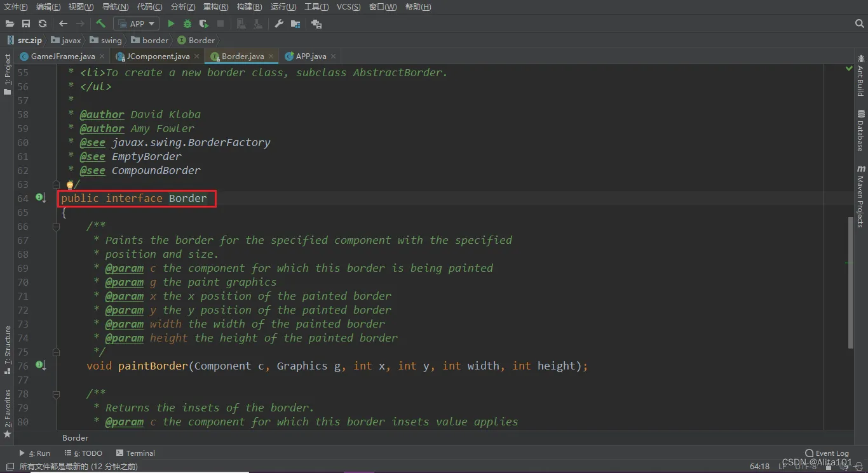Click the implementations gutter icon on line 76
This screenshot has width=868, height=473.
[41, 366]
